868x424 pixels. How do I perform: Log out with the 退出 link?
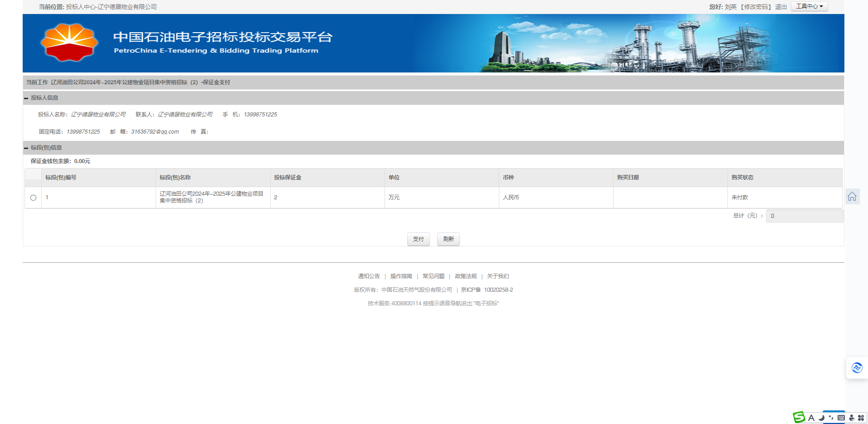tap(781, 7)
